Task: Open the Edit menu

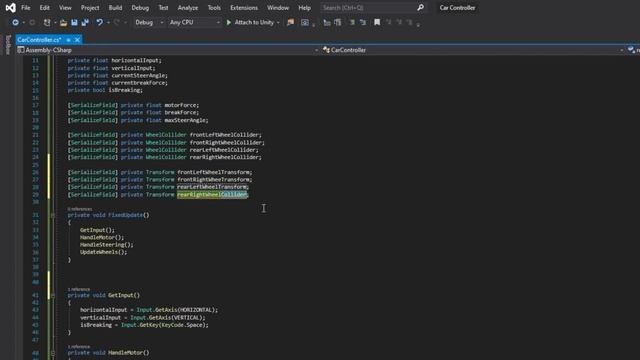Action: pyautogui.click(x=44, y=8)
